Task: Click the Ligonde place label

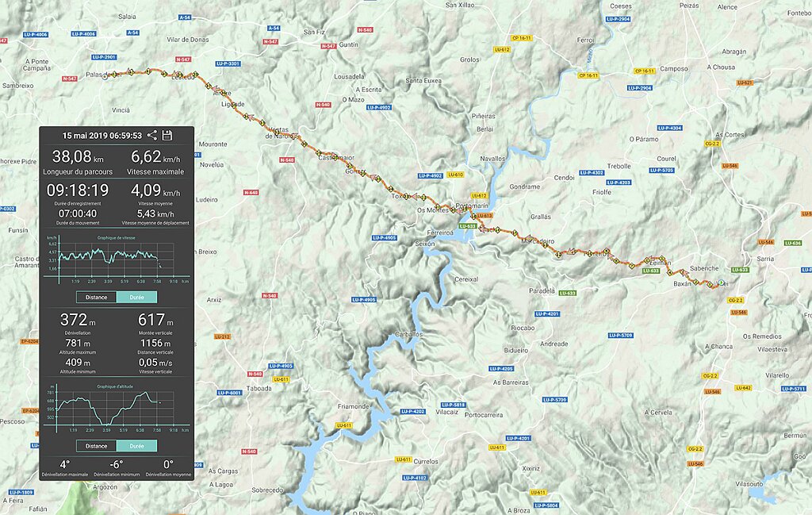Action: coord(232,104)
